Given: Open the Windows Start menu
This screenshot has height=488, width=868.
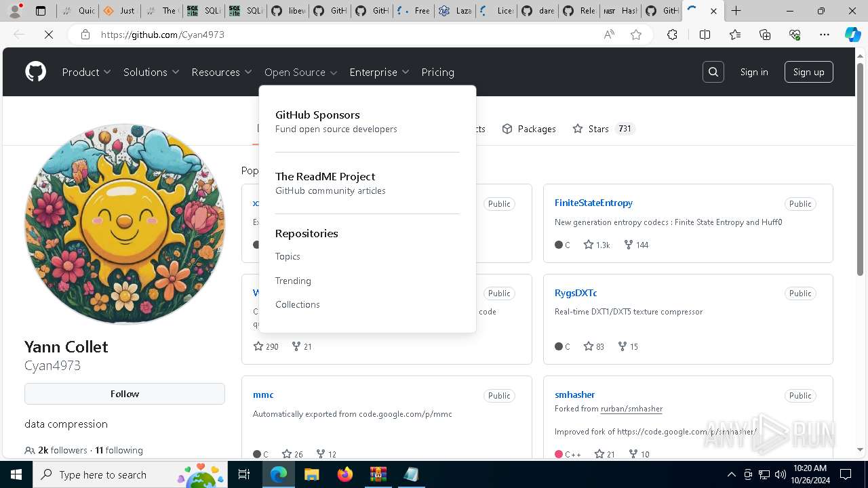Looking at the screenshot, I should pos(16,474).
